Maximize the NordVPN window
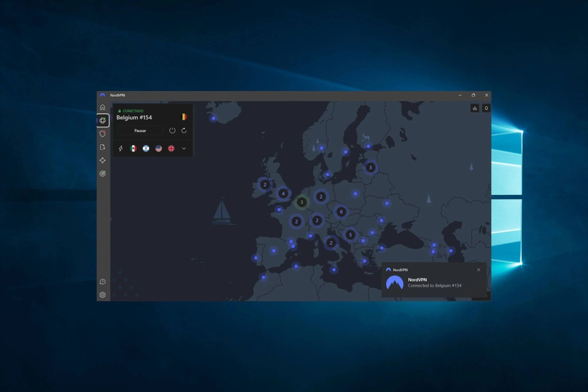This screenshot has height=392, width=588. click(473, 95)
